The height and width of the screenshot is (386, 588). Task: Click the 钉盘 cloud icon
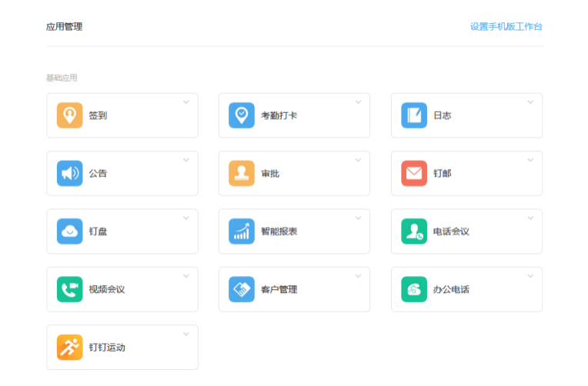tap(70, 231)
